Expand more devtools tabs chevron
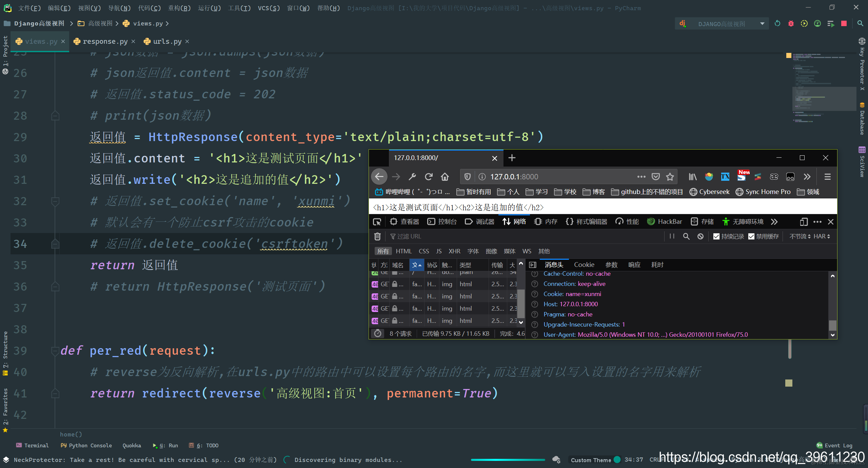 point(774,222)
